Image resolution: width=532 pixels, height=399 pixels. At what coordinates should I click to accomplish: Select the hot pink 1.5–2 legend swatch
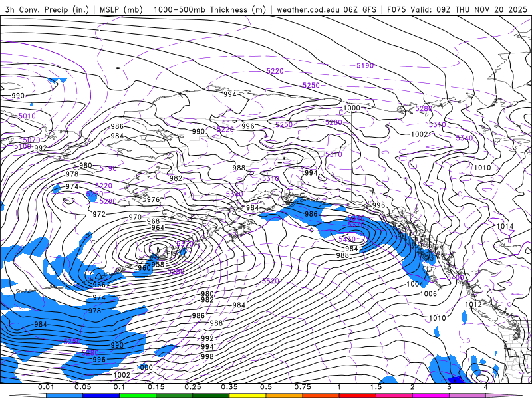[x=394, y=396]
